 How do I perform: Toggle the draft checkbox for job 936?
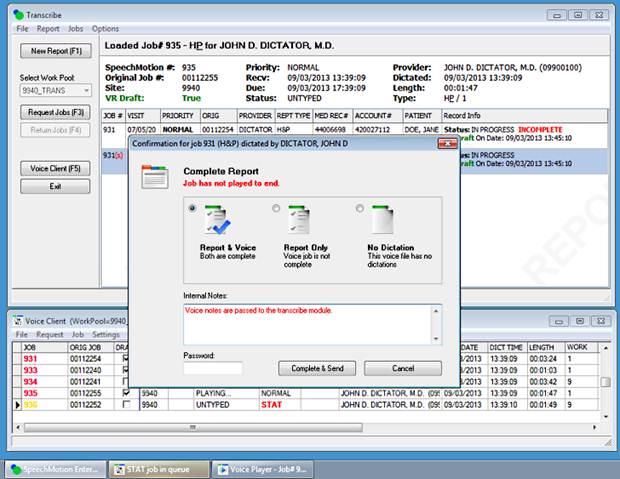[x=126, y=405]
